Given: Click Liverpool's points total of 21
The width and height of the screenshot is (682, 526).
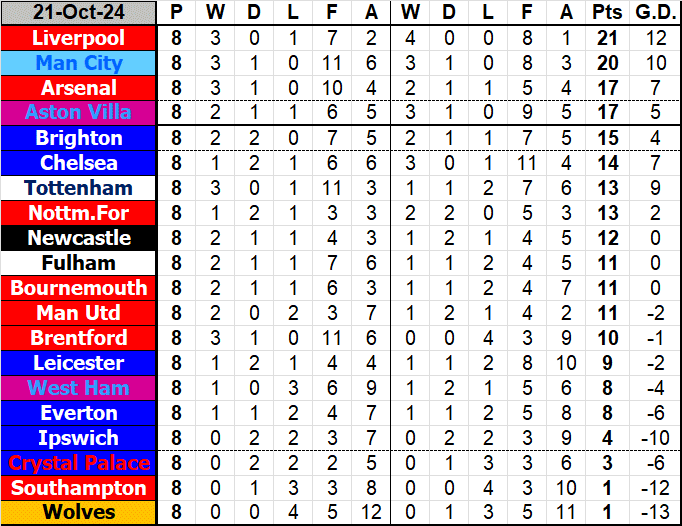Looking at the screenshot, I should pos(605,38).
